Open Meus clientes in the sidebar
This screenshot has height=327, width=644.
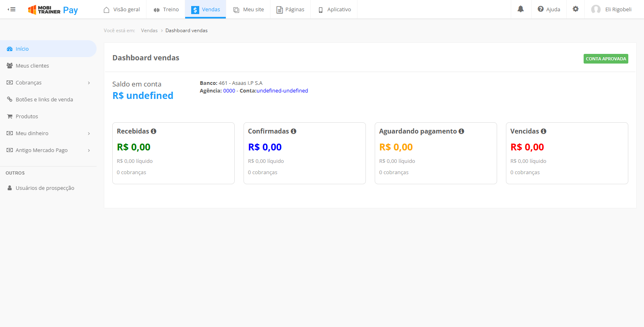tap(48, 66)
